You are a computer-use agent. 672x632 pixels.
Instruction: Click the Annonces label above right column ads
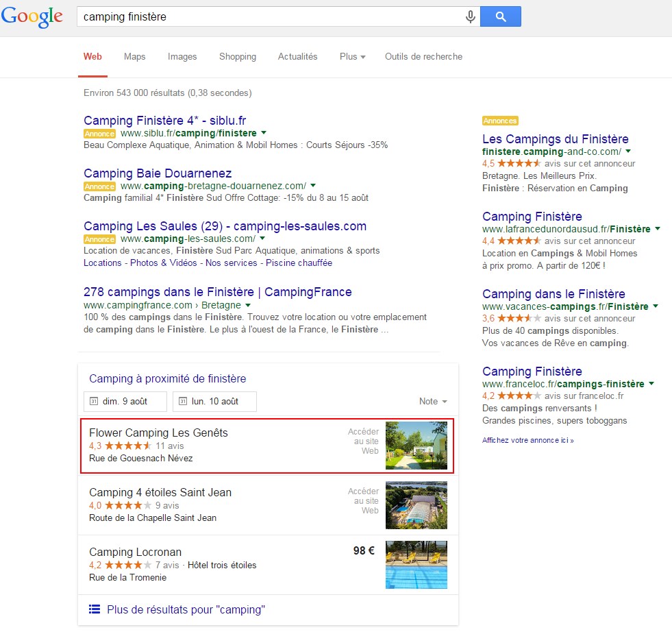click(500, 121)
